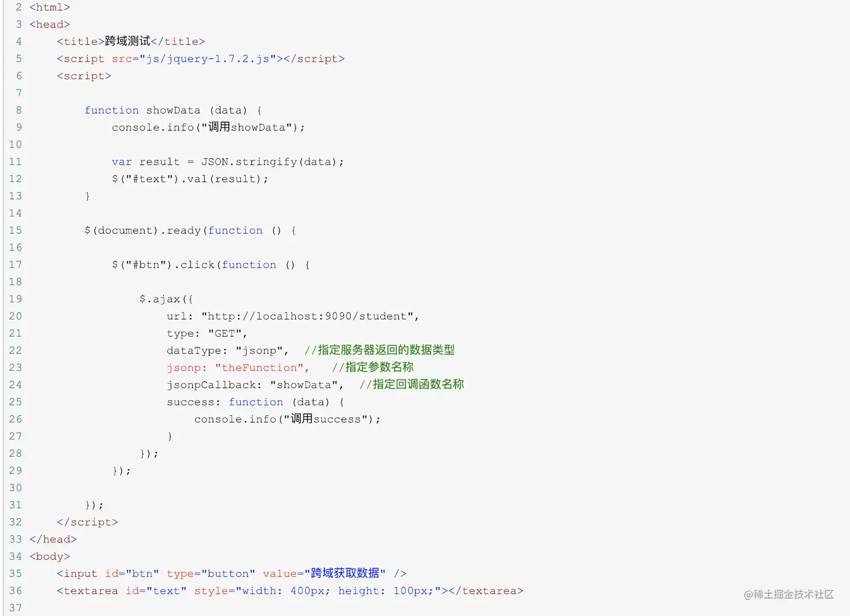Click the closing </textarea> tag

(x=486, y=591)
